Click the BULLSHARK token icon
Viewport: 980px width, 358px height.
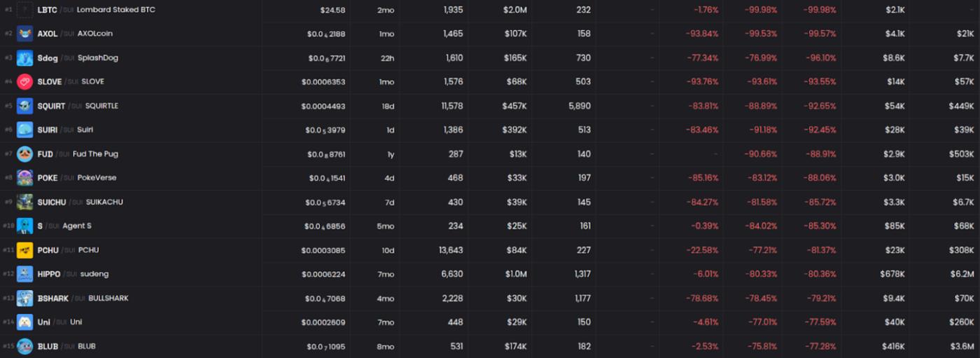24,298
